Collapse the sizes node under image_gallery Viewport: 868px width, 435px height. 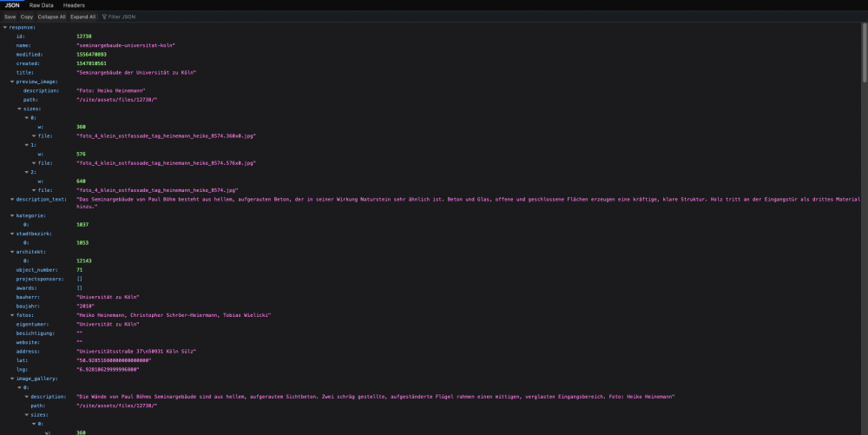click(27, 414)
